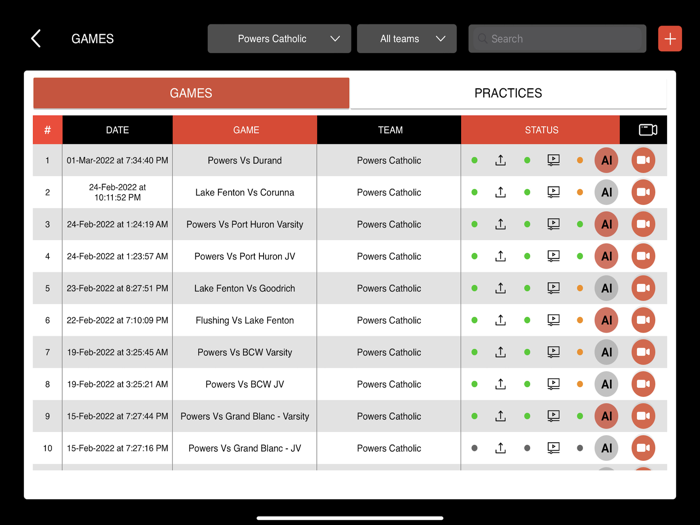Record camera button for Powers Vs Durand
The height and width of the screenshot is (525, 700).
[643, 160]
